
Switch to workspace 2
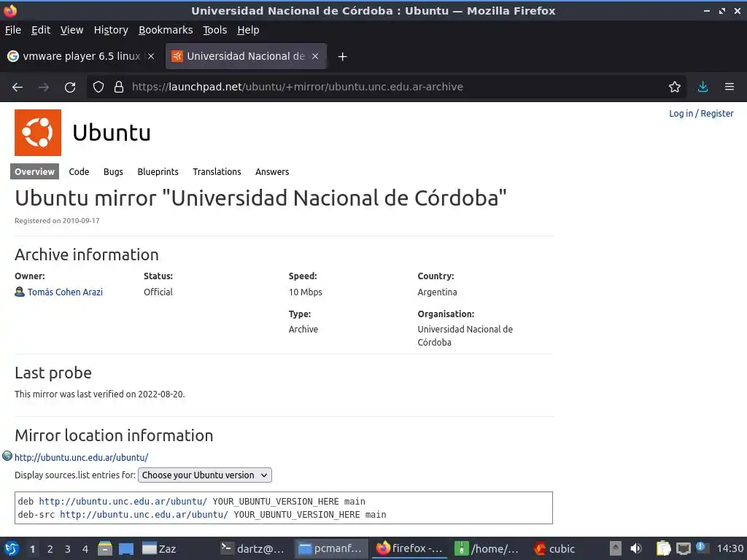pyautogui.click(x=50, y=549)
